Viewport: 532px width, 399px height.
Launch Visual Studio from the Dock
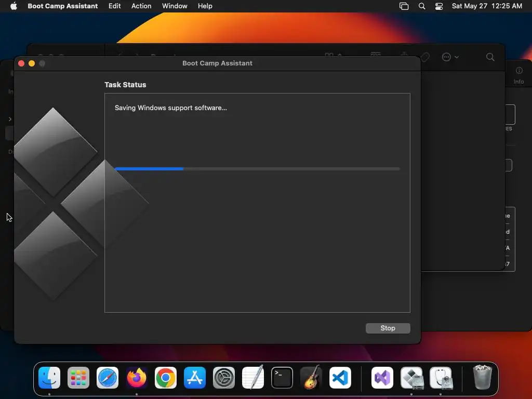(382, 378)
